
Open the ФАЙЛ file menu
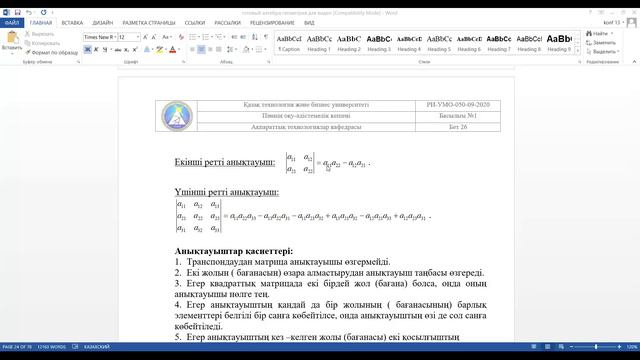click(x=12, y=23)
